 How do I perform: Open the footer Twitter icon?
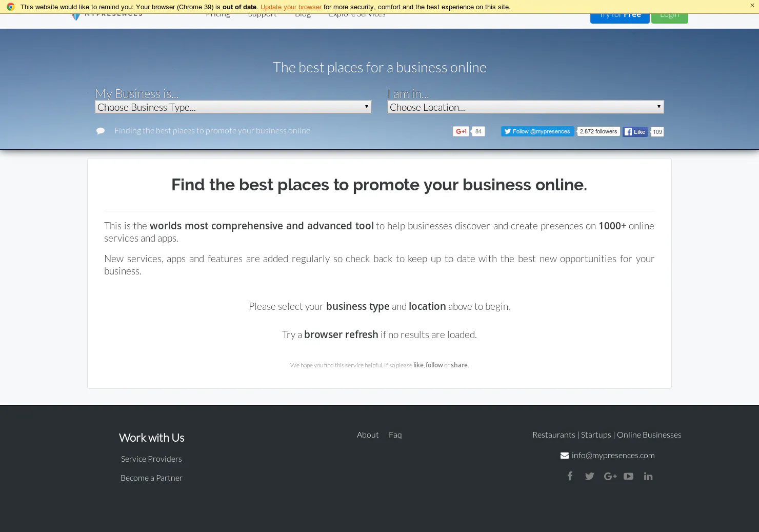(590, 477)
